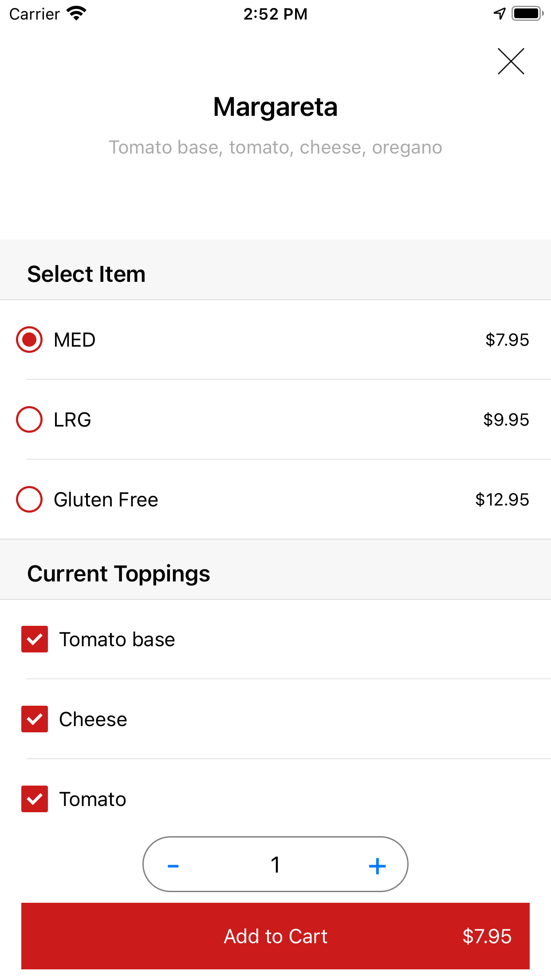The height and width of the screenshot is (980, 551).
Task: Tap the location arrow status icon
Action: click(x=500, y=13)
